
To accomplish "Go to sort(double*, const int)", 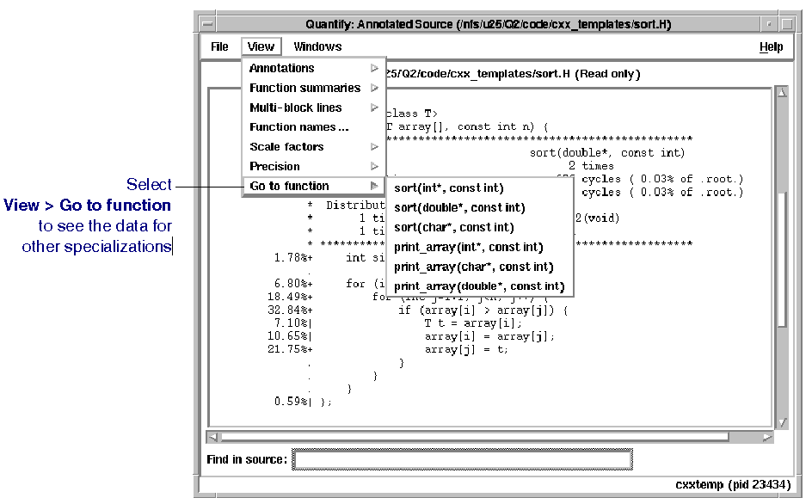I will click(480, 208).
